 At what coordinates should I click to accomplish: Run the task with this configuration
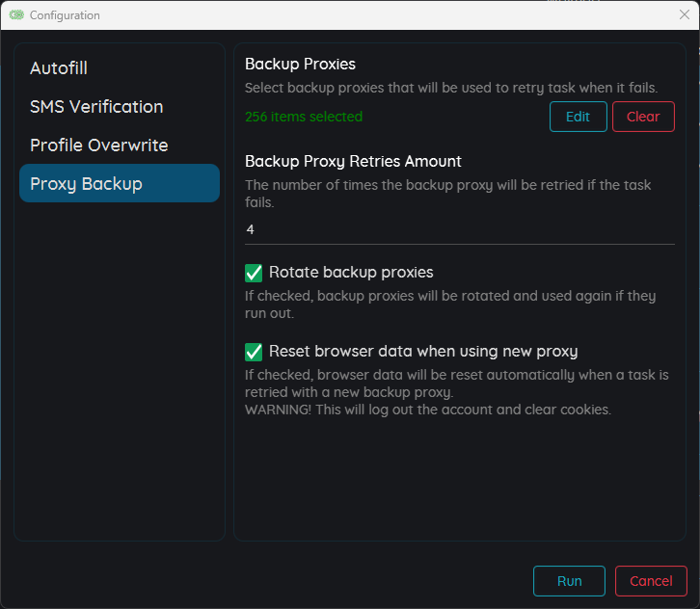(x=569, y=580)
